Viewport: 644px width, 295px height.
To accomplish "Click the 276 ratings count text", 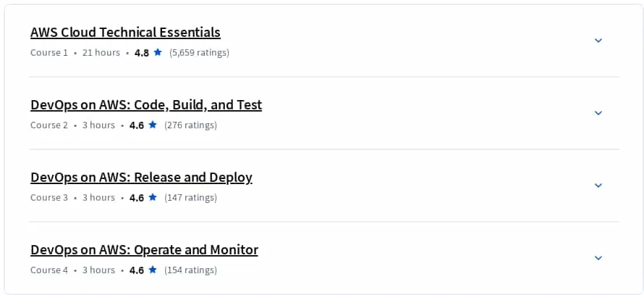I will coord(190,125).
